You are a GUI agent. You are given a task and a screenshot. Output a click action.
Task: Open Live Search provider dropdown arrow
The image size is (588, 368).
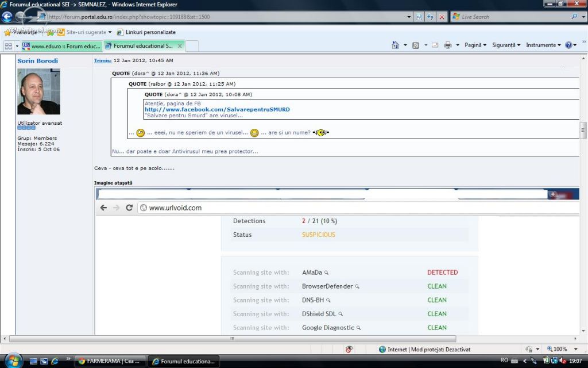coord(583,17)
